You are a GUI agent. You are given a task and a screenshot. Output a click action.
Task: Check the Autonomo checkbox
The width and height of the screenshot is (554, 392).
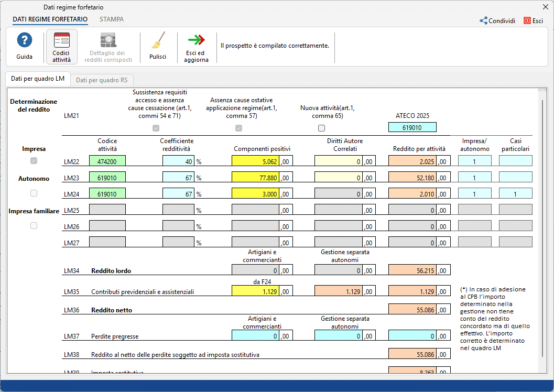pyautogui.click(x=34, y=193)
